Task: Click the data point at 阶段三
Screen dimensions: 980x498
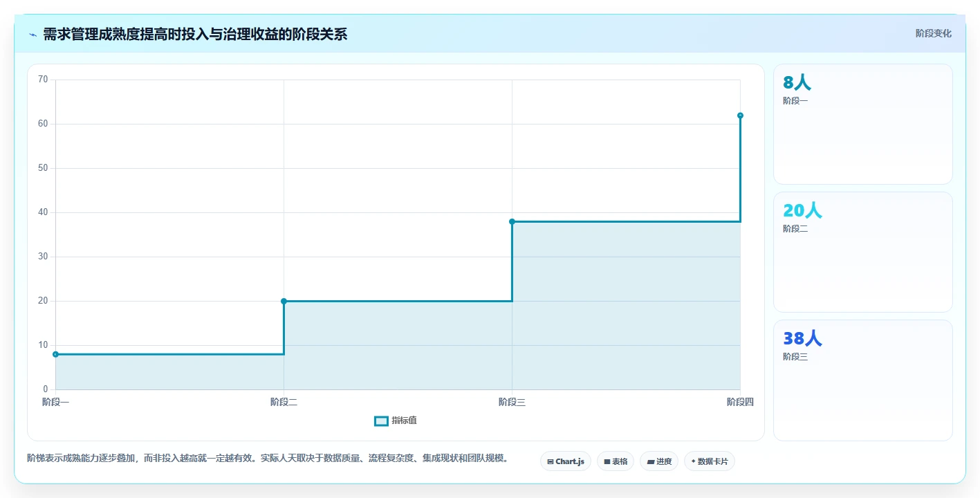Action: (512, 221)
